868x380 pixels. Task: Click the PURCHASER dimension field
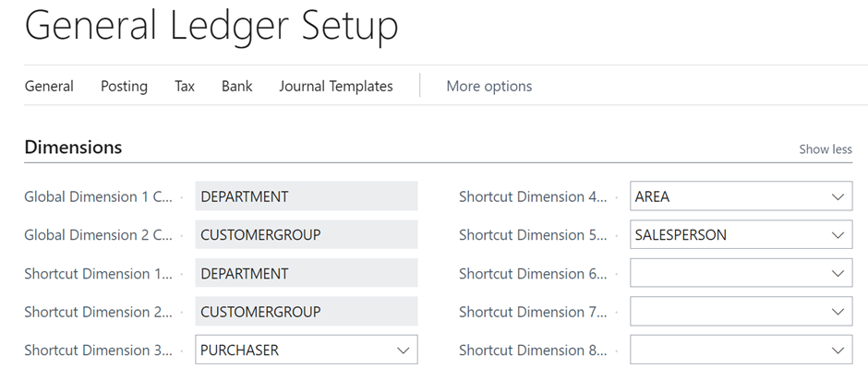pyautogui.click(x=307, y=350)
